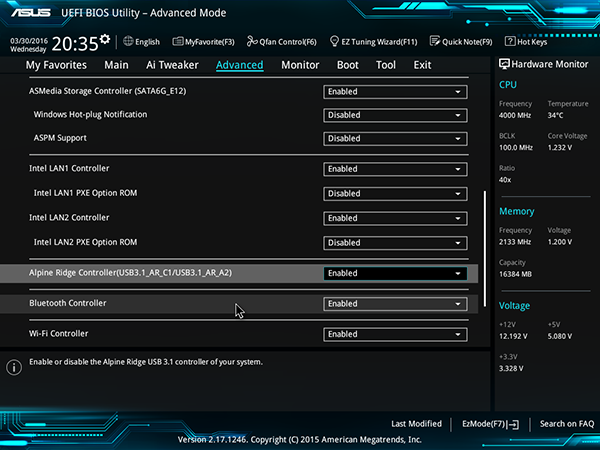Show the Hot Keys help
This screenshot has height=450, width=600.
[x=526, y=42]
